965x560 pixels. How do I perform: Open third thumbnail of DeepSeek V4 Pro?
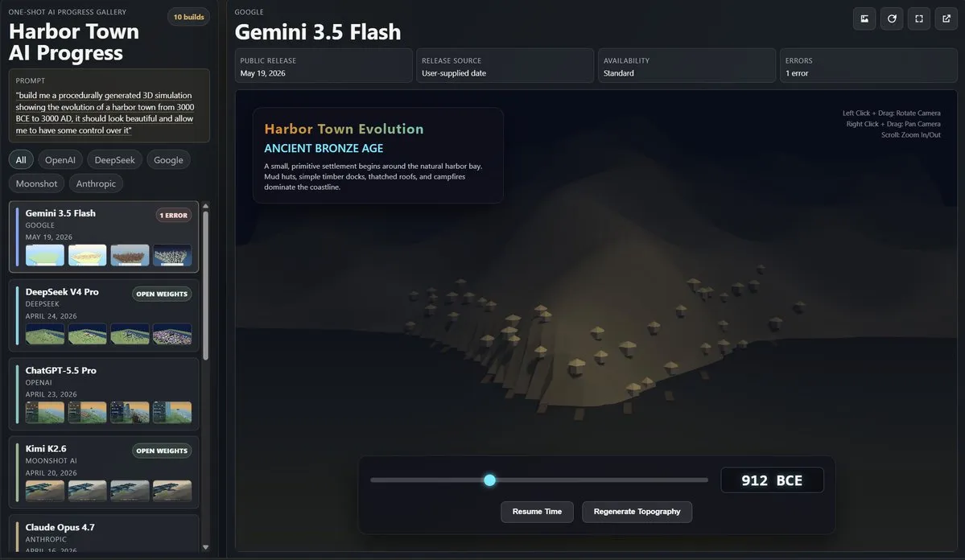click(130, 334)
